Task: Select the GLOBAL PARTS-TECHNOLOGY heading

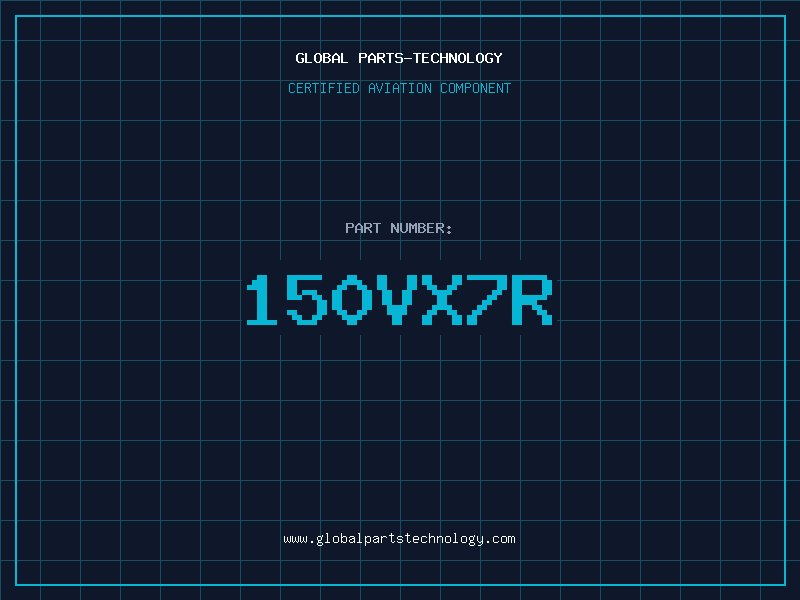Action: (399, 58)
